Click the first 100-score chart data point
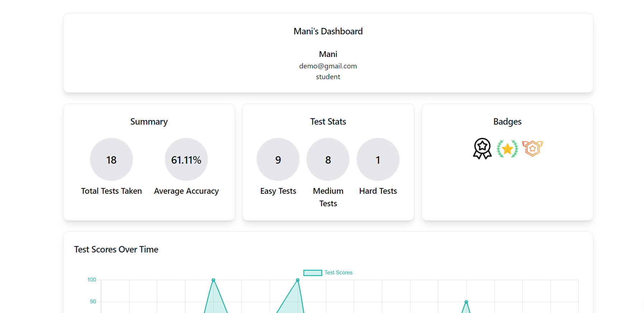Viewport: 644px width, 313px height. click(213, 280)
